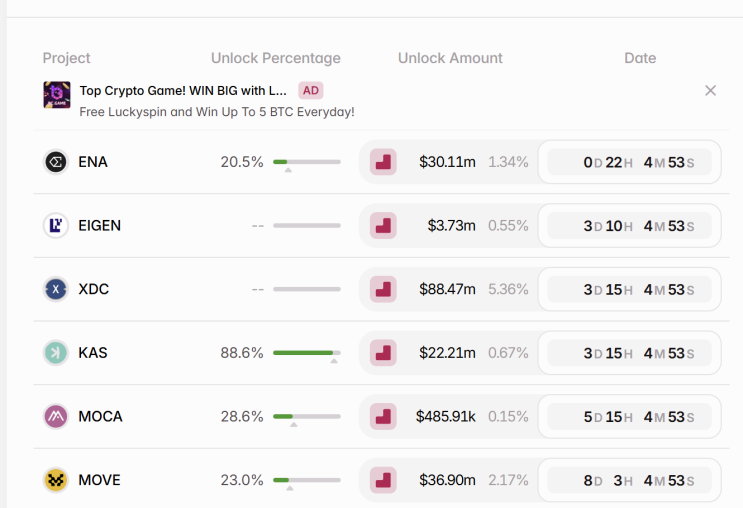Click the BC Game ad thumbnail
The width and height of the screenshot is (743, 508).
point(57,95)
